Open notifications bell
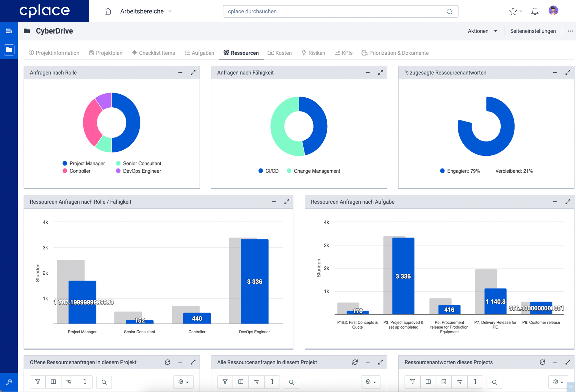 click(535, 11)
